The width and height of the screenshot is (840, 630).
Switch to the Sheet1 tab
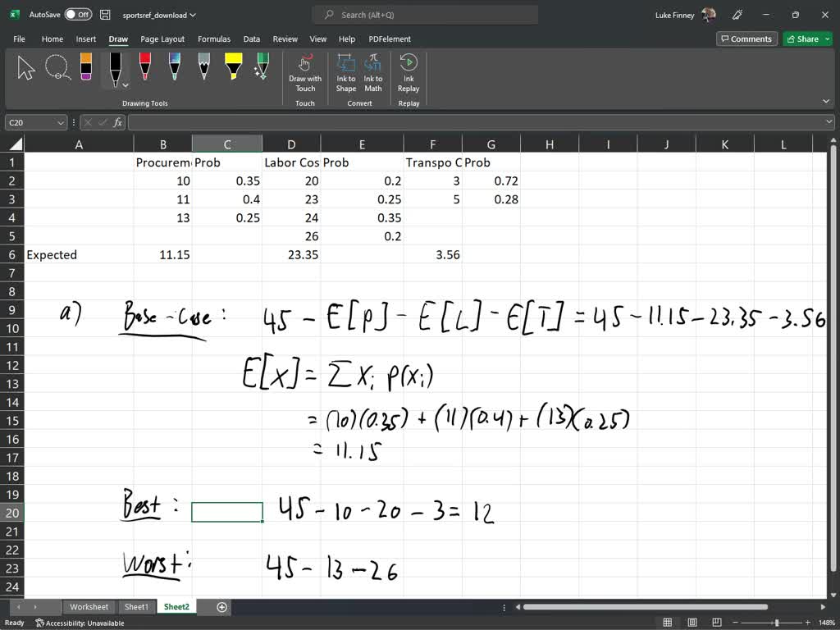pos(136,607)
